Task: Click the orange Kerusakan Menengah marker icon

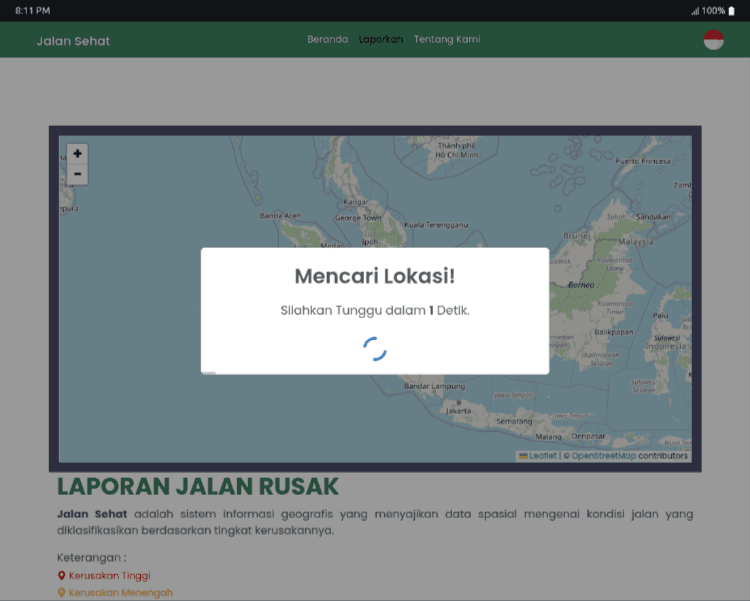Action: (x=61, y=592)
